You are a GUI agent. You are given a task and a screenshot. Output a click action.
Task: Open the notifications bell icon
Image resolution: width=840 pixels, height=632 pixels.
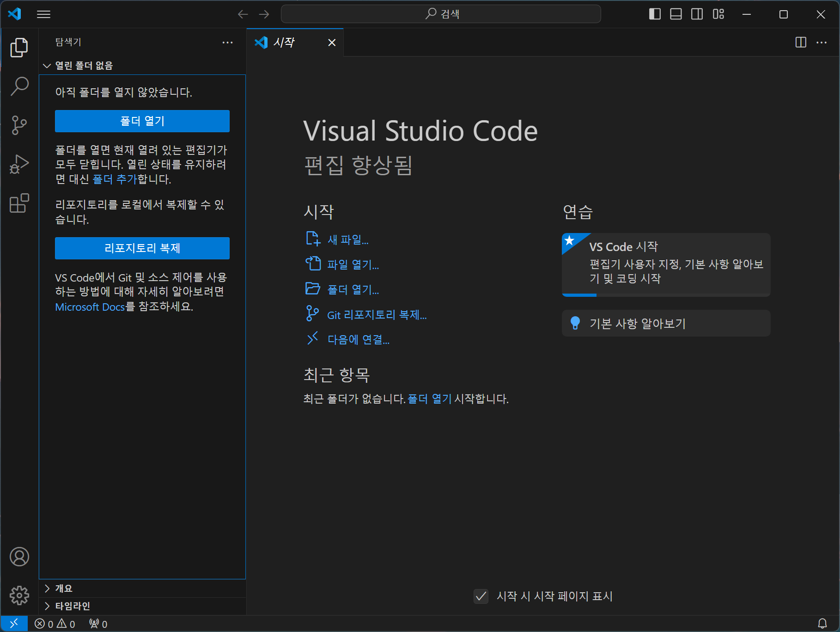click(822, 624)
